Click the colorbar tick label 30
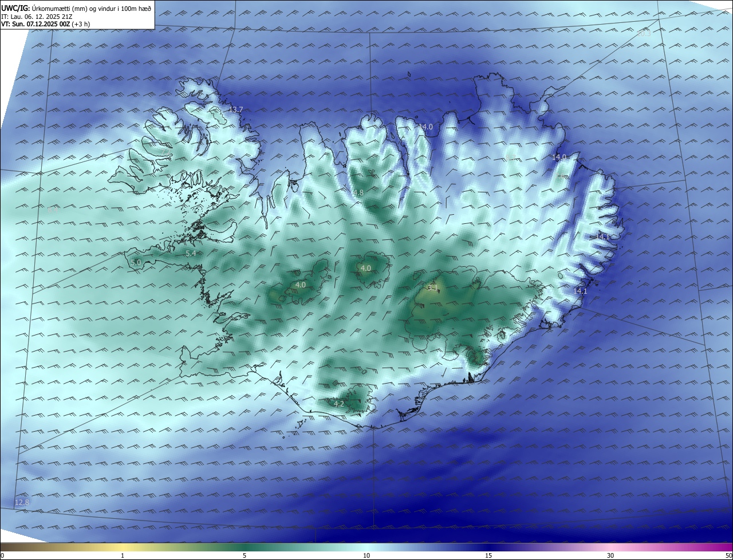 point(610,555)
